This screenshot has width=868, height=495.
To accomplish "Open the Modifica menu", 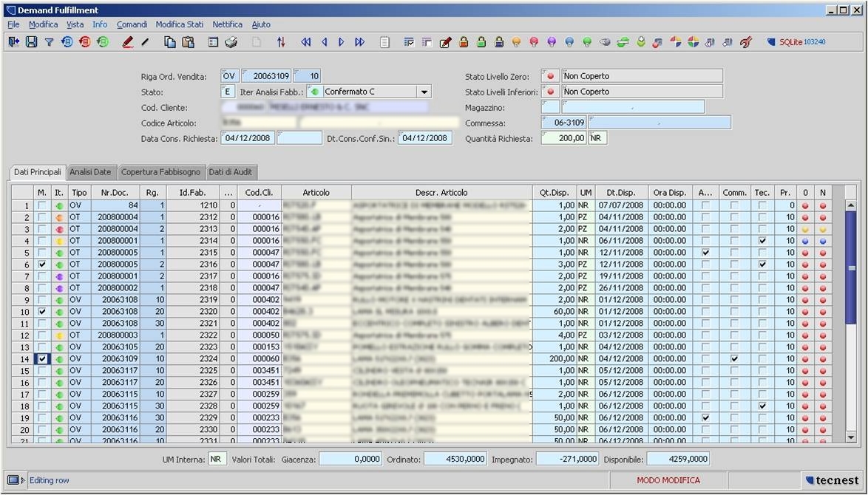I will point(43,24).
